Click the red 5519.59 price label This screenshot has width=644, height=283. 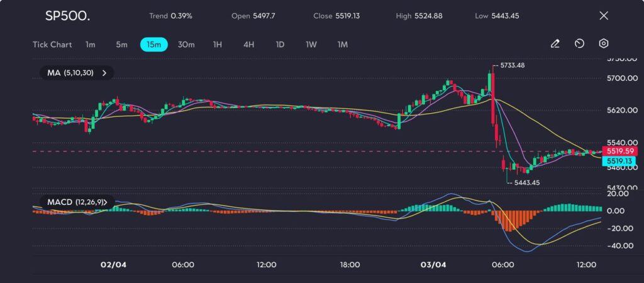point(619,151)
